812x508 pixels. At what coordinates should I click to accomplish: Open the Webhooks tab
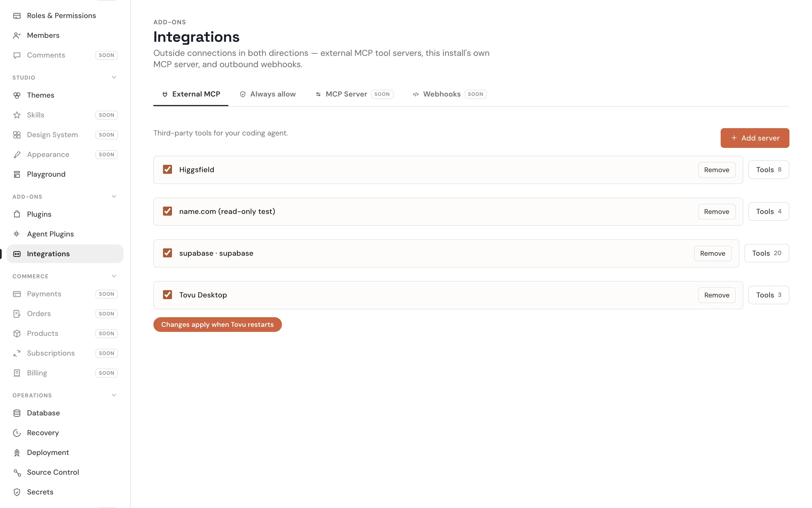pos(449,95)
